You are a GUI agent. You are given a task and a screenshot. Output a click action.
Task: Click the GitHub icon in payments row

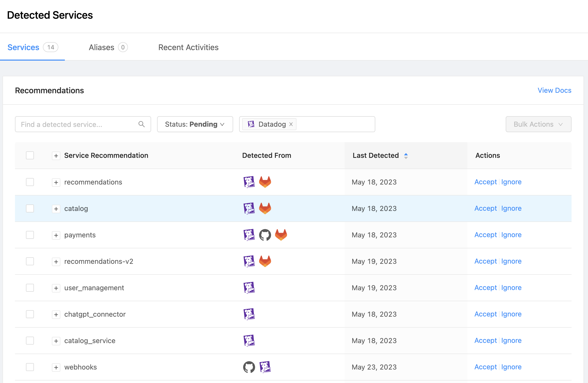(x=265, y=235)
